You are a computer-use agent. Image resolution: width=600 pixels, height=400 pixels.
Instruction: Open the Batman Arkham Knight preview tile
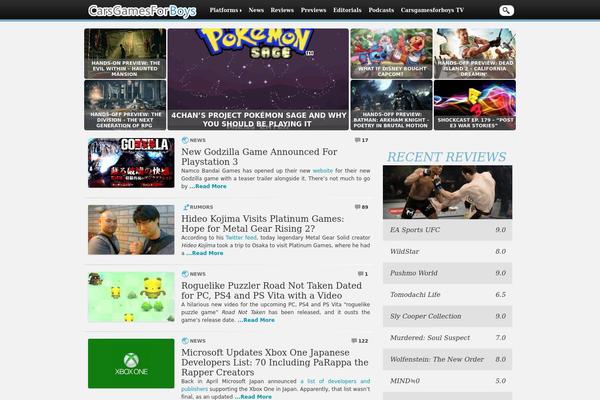391,105
